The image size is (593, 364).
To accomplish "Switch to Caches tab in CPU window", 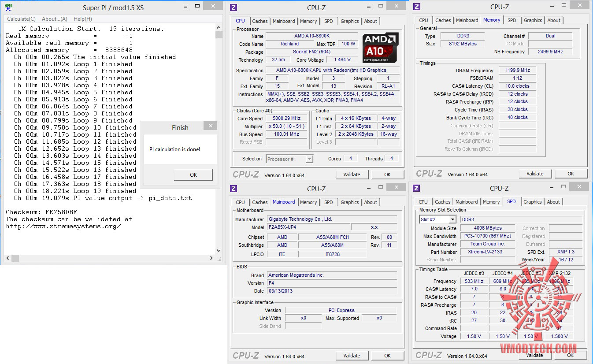I will (260, 21).
